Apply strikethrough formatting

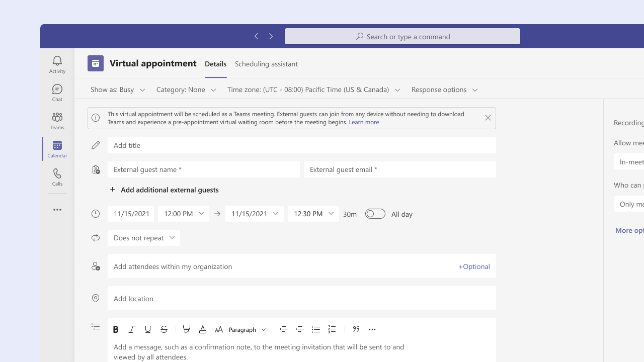tap(164, 329)
